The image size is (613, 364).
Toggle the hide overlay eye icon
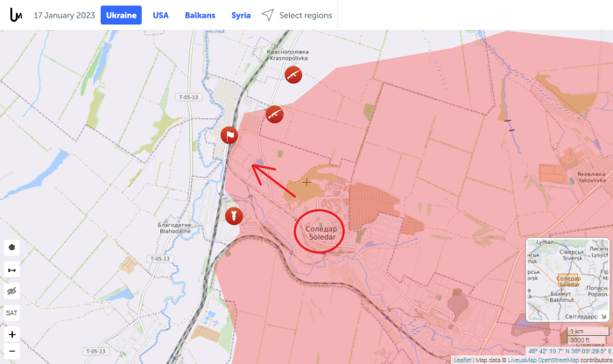[x=11, y=291]
